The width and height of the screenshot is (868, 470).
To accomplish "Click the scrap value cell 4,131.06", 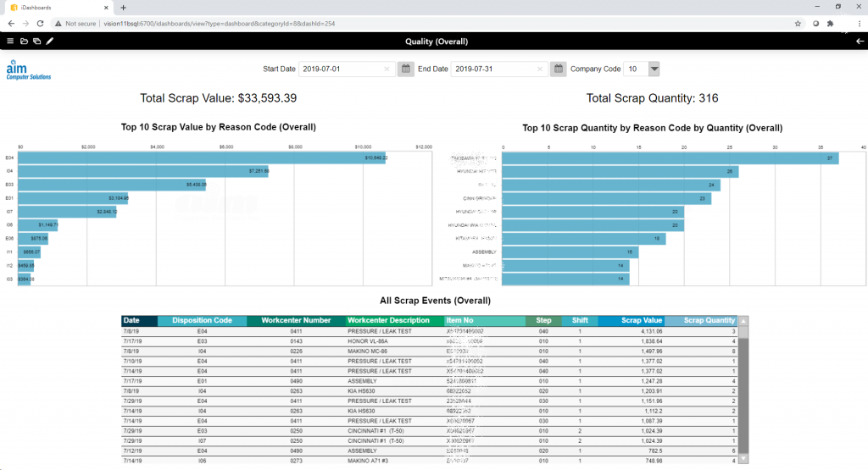I will 652,331.
